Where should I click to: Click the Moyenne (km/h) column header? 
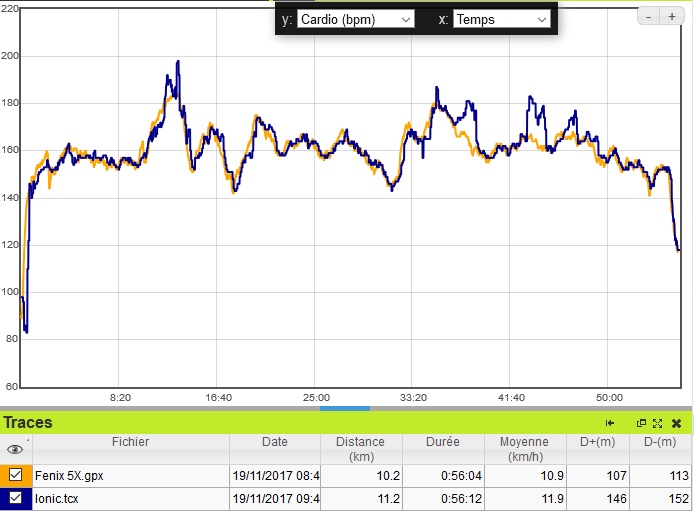tap(524, 449)
